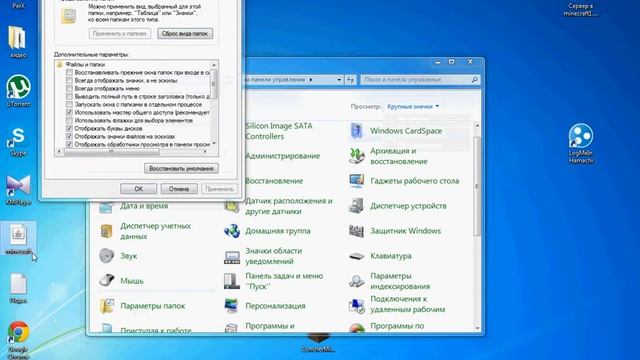Open Диспетчер устройств item

pyautogui.click(x=398, y=206)
